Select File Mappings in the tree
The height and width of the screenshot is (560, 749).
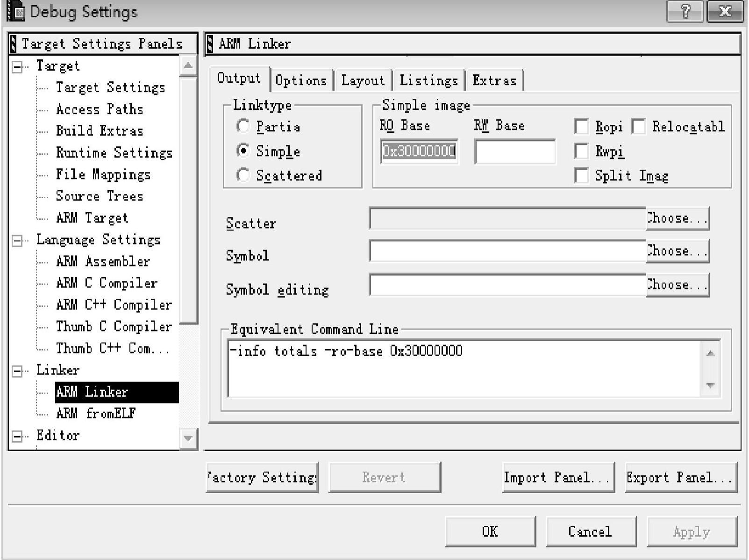point(103,174)
